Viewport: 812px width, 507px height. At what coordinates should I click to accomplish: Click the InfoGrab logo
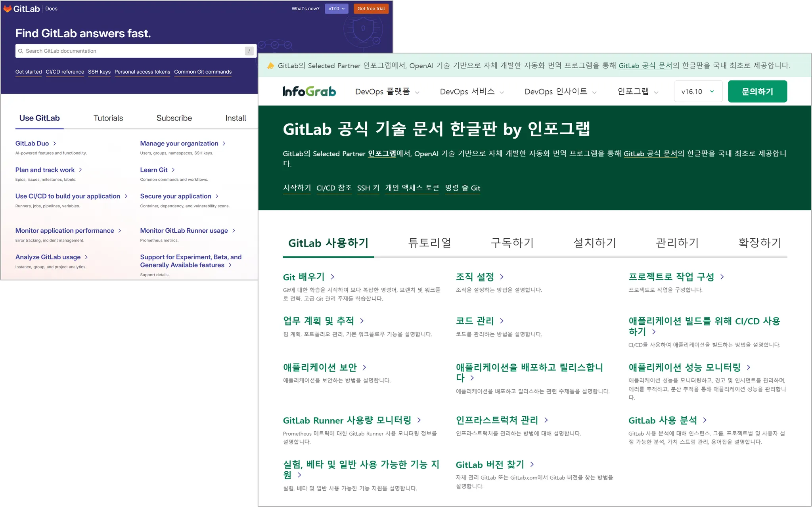(x=309, y=92)
